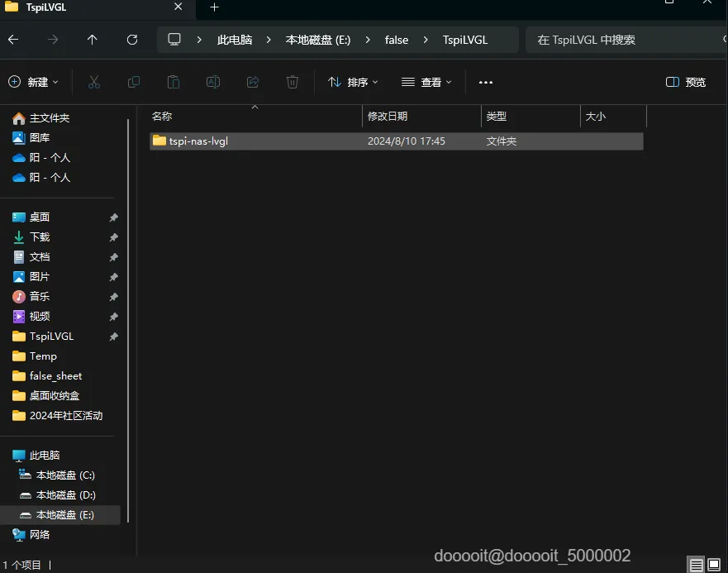Image resolution: width=728 pixels, height=573 pixels.
Task: Open the Sort dropdown menu
Action: click(353, 82)
